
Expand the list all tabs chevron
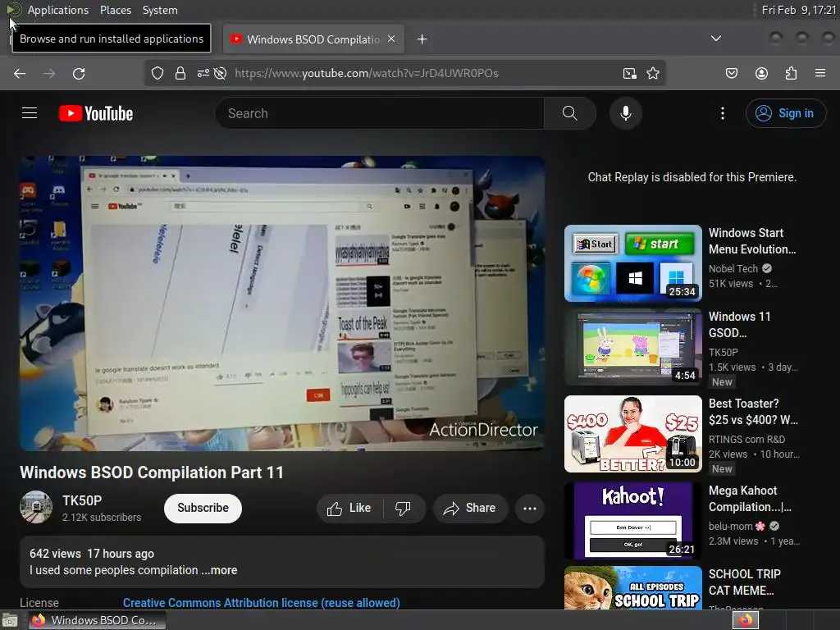pyautogui.click(x=716, y=39)
